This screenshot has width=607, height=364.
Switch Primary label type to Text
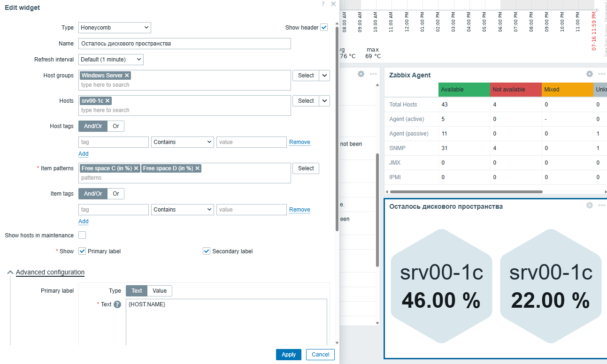tap(137, 291)
